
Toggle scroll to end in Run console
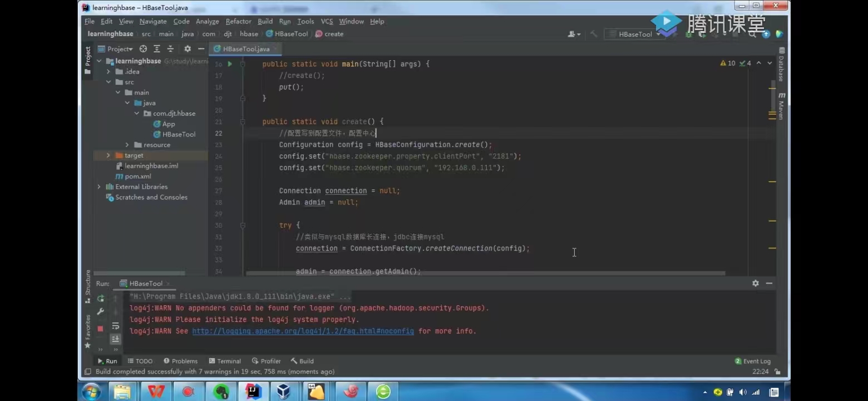[x=116, y=339]
